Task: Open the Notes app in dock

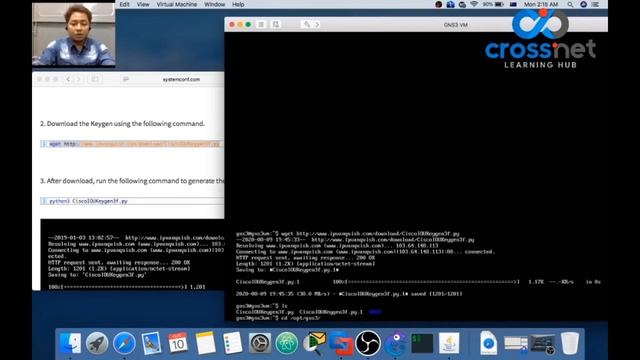Action: (205, 343)
